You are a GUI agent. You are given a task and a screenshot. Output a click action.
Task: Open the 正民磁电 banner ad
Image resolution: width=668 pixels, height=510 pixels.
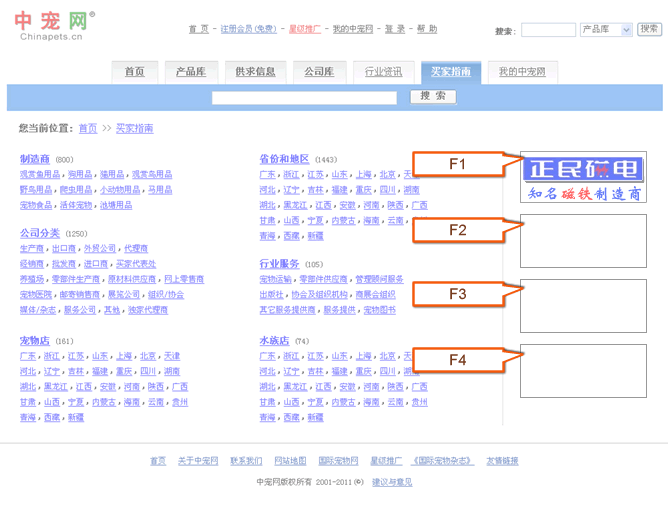coord(583,177)
